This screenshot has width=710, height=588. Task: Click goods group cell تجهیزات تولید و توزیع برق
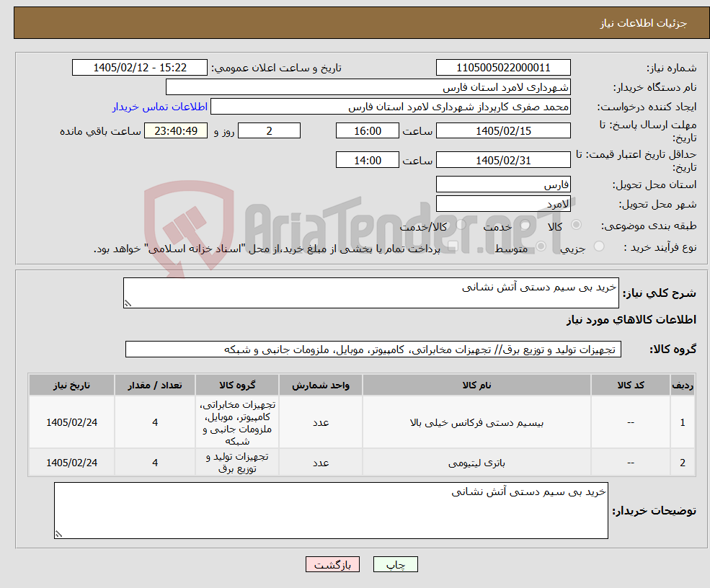click(x=237, y=463)
